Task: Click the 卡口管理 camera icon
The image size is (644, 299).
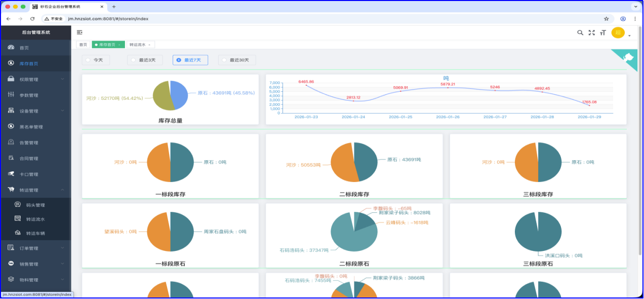Action: click(11, 174)
